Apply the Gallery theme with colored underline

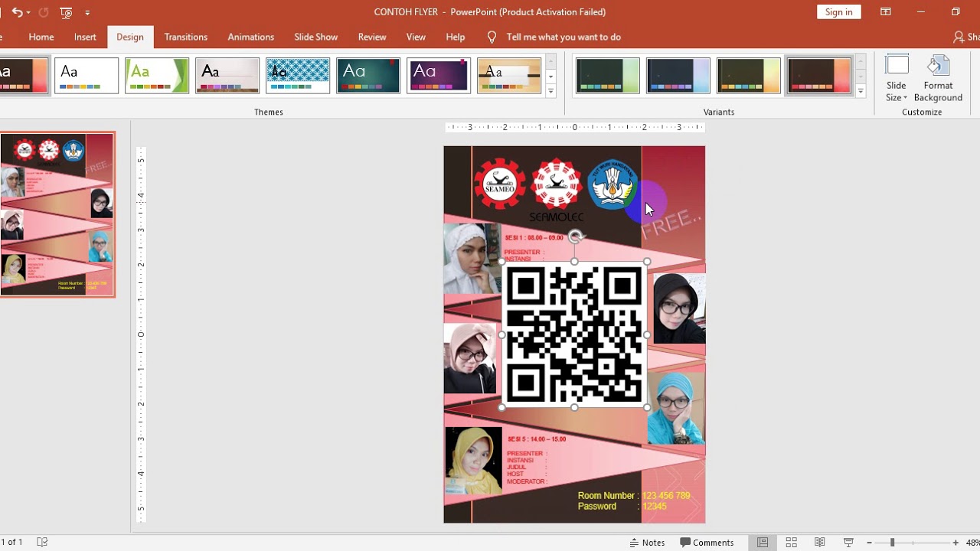coord(227,76)
